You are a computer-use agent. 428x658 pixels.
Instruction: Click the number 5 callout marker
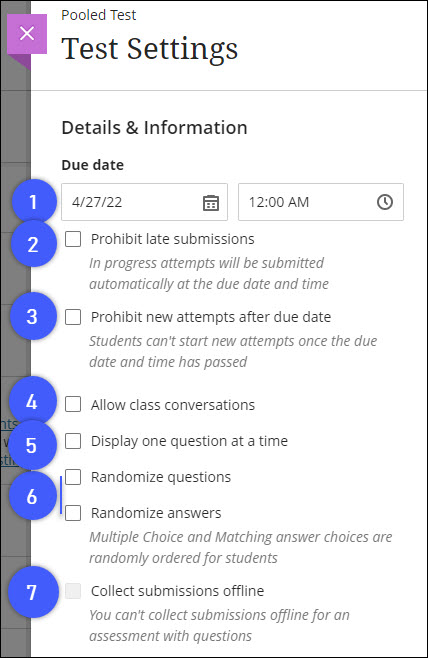pos(32,446)
